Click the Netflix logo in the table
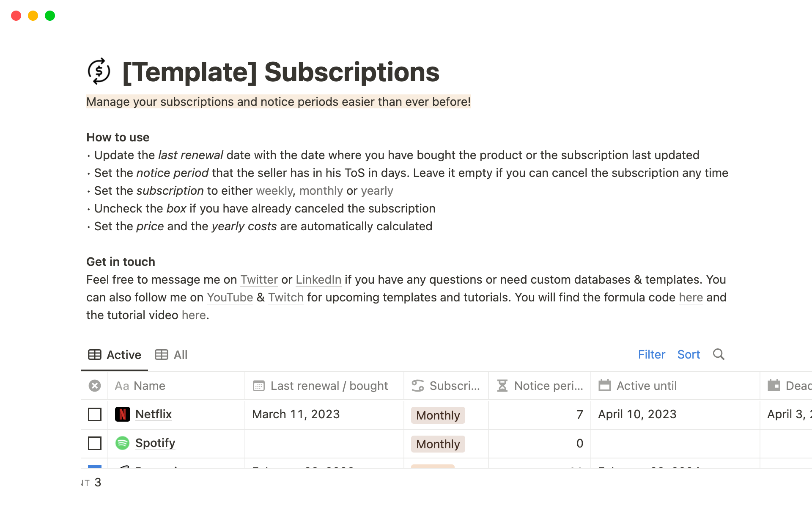This screenshot has width=812, height=508. (x=123, y=414)
